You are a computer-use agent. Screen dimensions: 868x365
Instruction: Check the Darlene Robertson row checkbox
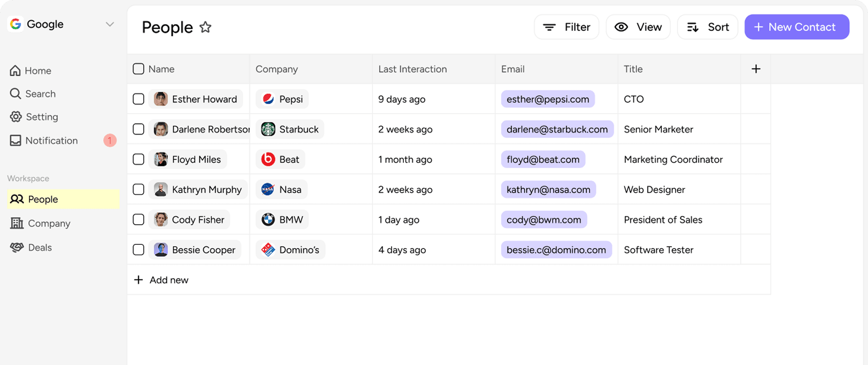(x=139, y=129)
